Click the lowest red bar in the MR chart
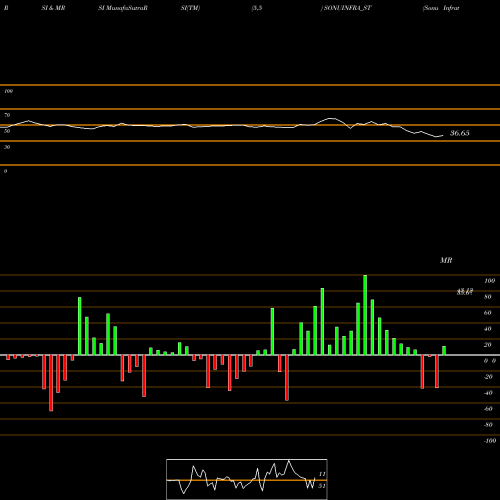500x500 pixels. click(51, 383)
